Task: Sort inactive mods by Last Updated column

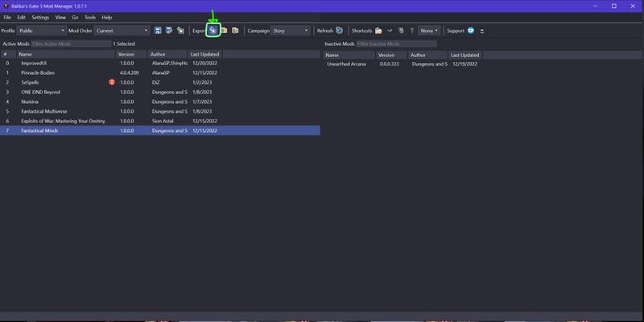Action: click(x=465, y=55)
